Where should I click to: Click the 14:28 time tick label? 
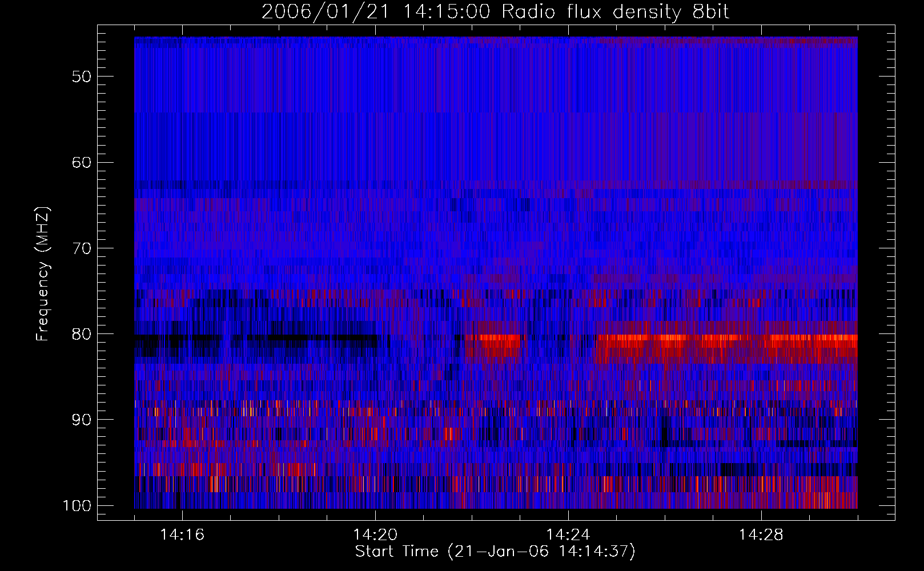[x=761, y=535]
